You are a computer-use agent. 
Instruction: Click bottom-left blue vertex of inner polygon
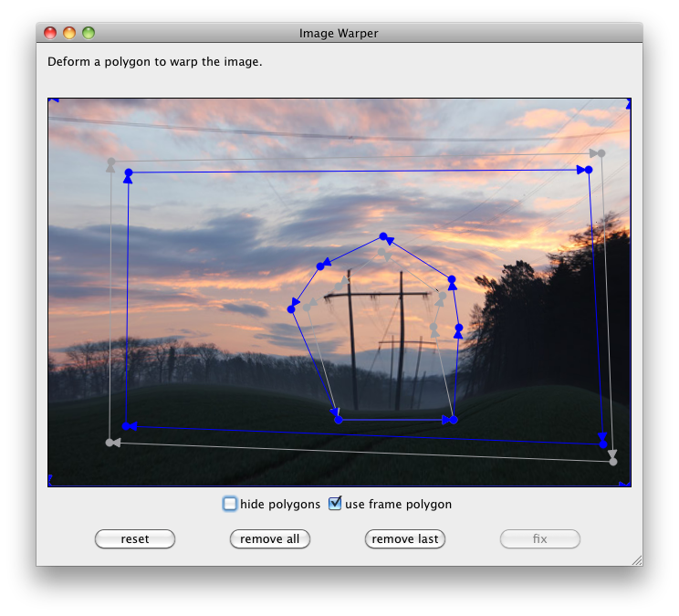(339, 420)
